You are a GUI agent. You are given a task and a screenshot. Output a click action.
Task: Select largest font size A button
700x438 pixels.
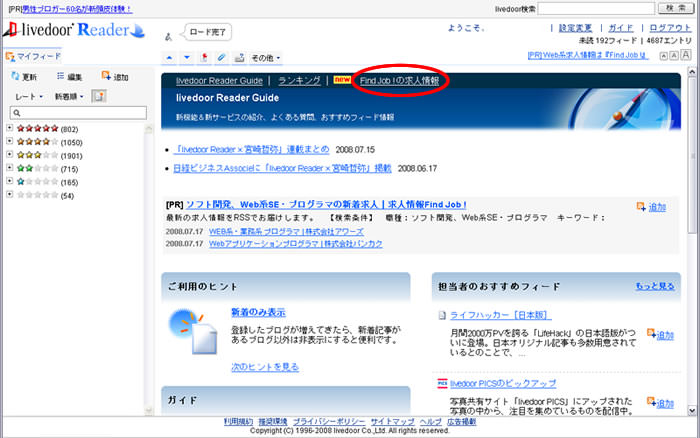(686, 55)
